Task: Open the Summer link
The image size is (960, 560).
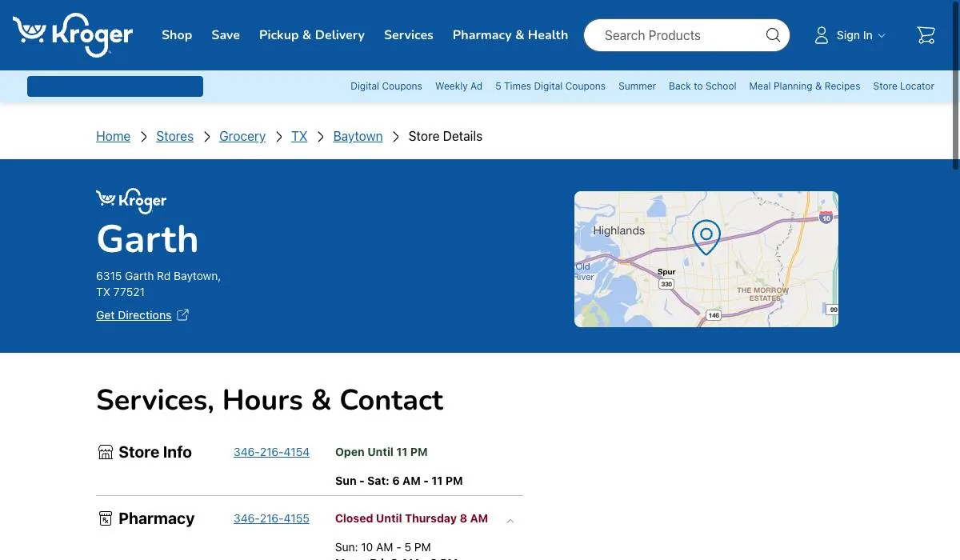Action: (637, 86)
